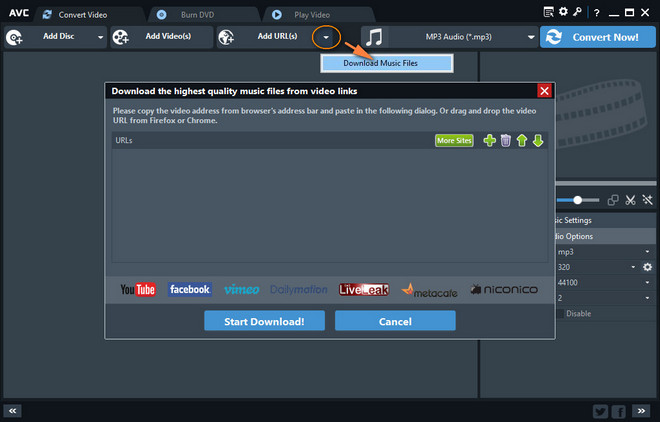The image size is (660, 422).
Task: Click the Cancel button
Action: (395, 321)
